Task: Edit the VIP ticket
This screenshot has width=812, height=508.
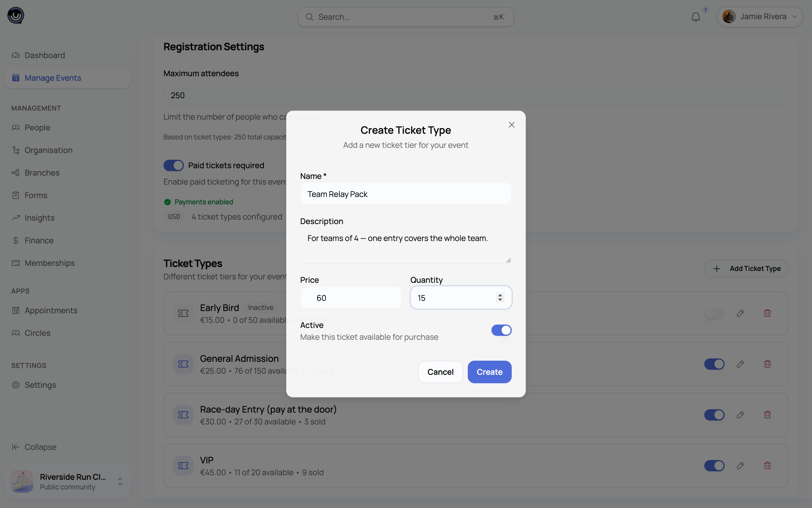Action: [x=740, y=466]
